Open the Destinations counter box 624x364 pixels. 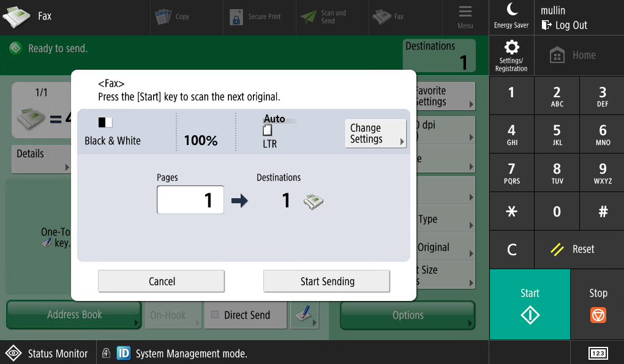pyautogui.click(x=439, y=56)
